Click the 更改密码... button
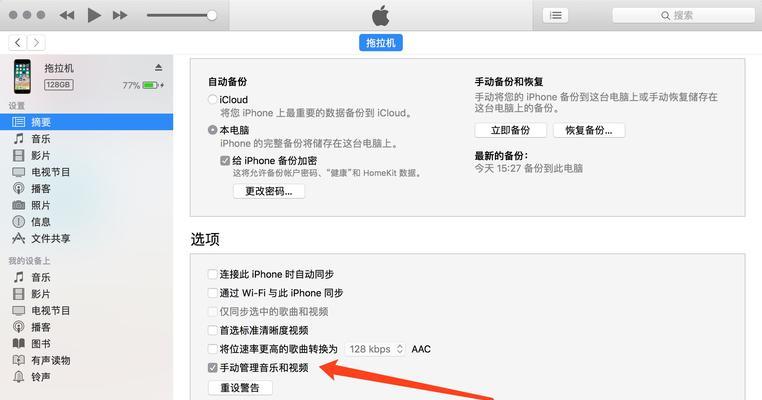 pyautogui.click(x=269, y=191)
